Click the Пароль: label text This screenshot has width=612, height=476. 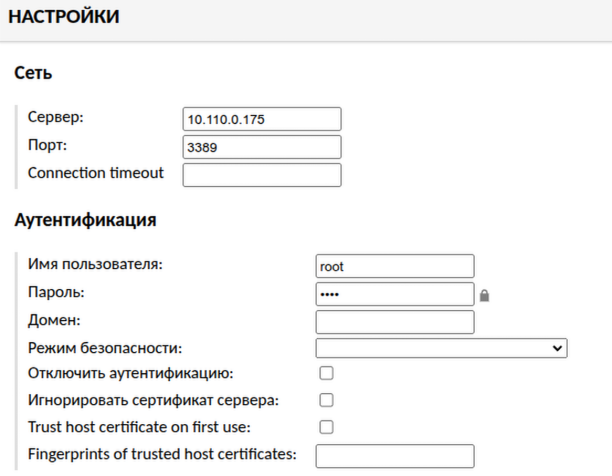pos(57,293)
